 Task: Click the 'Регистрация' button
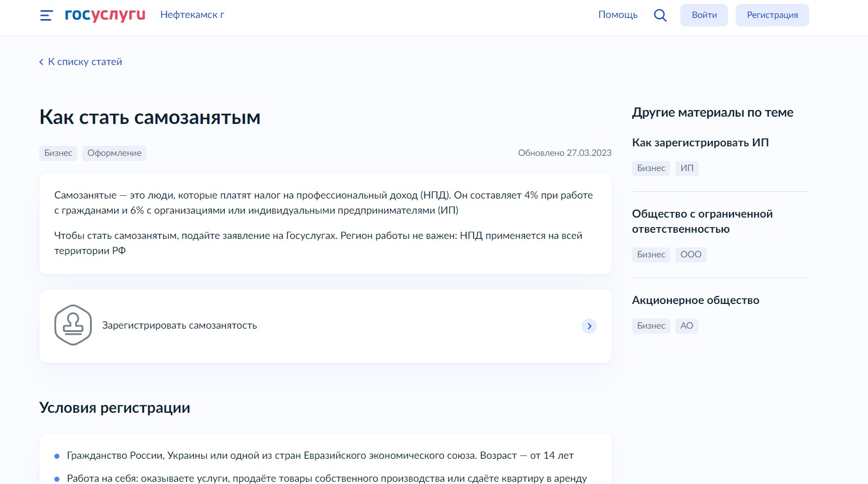pyautogui.click(x=772, y=15)
